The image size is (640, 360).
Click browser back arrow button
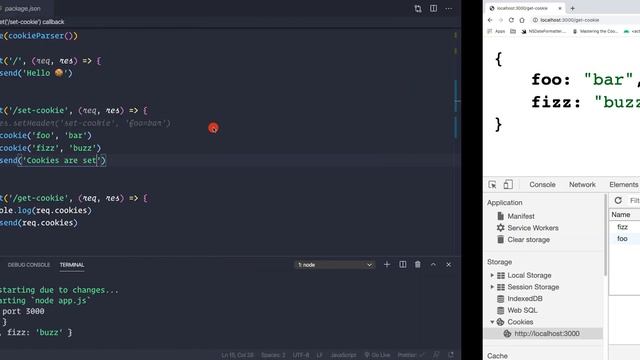(x=490, y=20)
